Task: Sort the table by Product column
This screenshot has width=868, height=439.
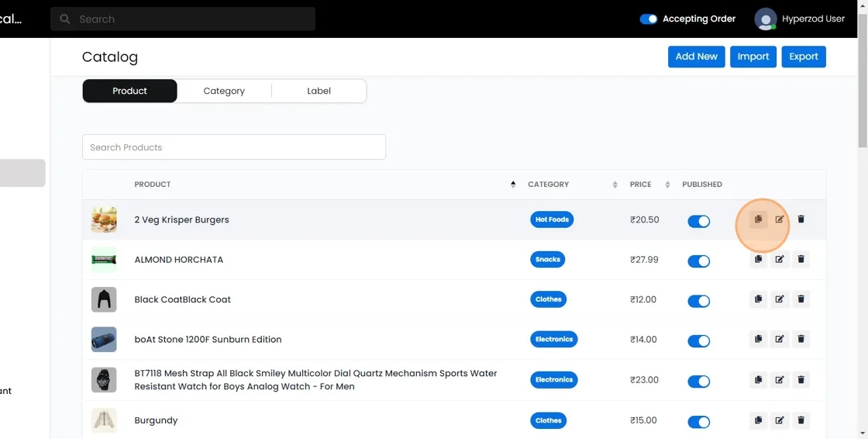Action: [513, 185]
